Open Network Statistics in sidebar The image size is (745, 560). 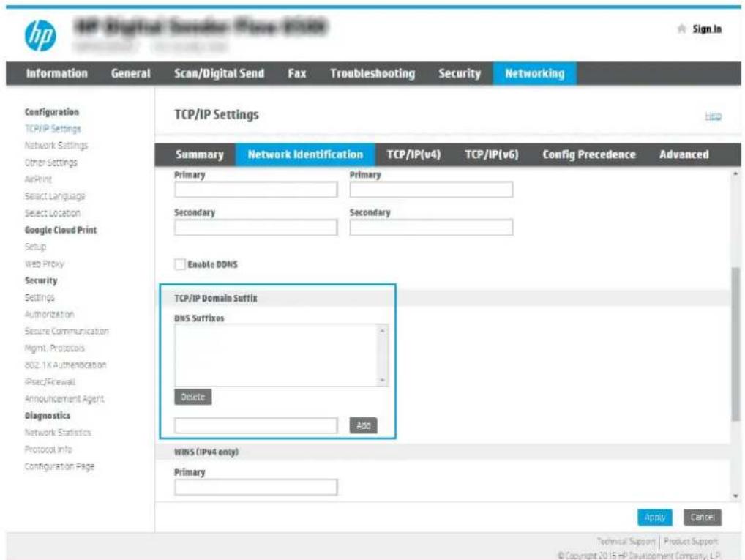(58, 433)
